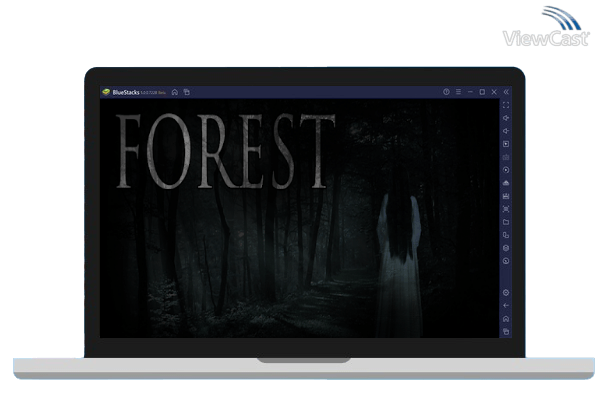602x414 pixels.
Task: Click the round clock-like sidebar icon
Action: (x=506, y=261)
